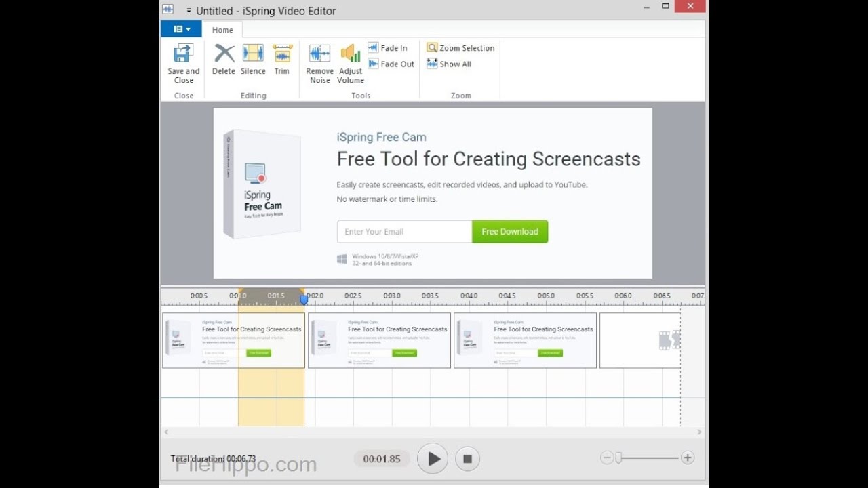Select the second clip thumbnail on timeline
The image size is (868, 488).
(380, 340)
